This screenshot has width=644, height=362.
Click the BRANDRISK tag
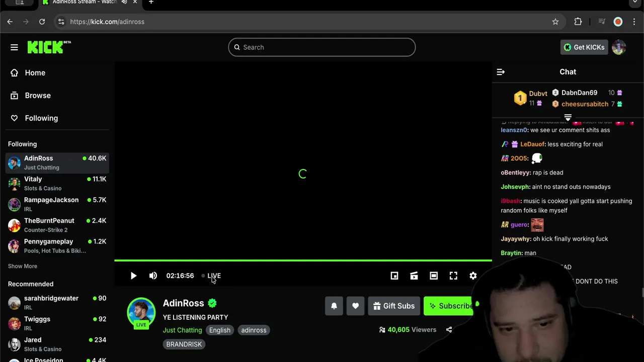(184, 344)
